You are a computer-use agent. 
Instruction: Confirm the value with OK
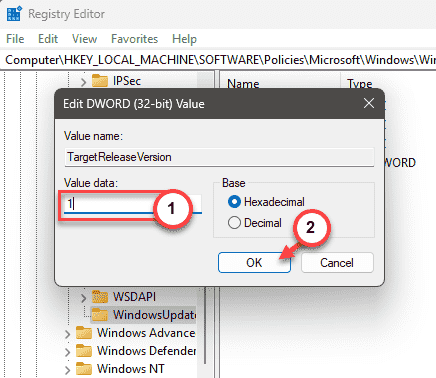[254, 263]
